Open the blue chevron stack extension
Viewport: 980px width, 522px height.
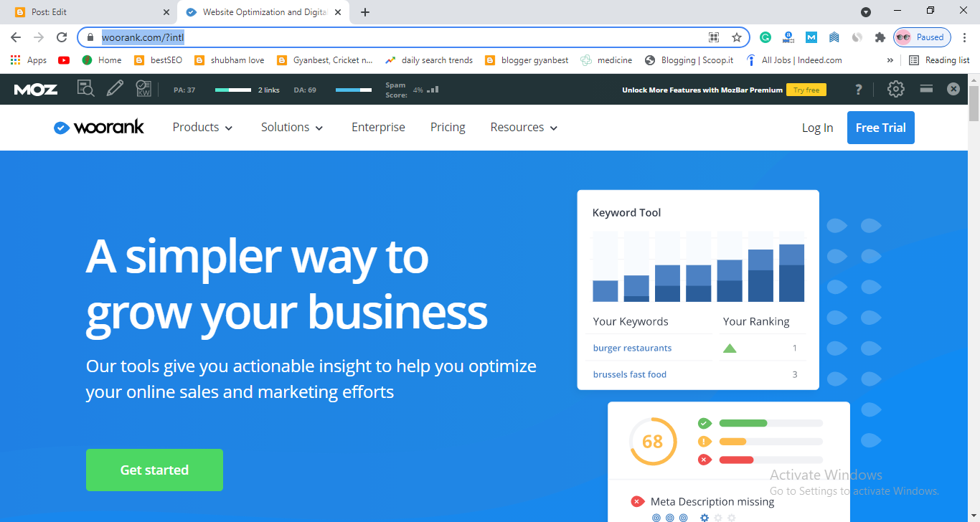[x=834, y=37]
